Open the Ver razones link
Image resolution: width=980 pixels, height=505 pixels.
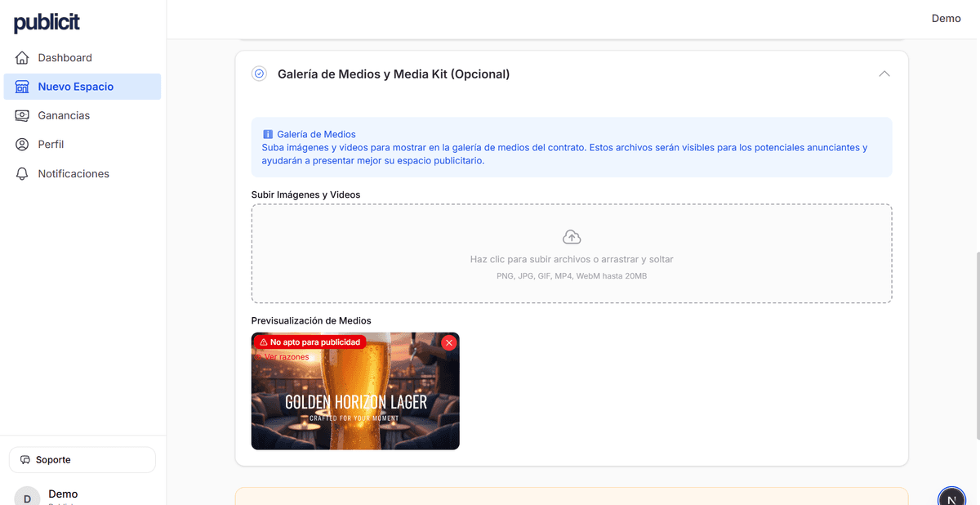[x=284, y=356]
